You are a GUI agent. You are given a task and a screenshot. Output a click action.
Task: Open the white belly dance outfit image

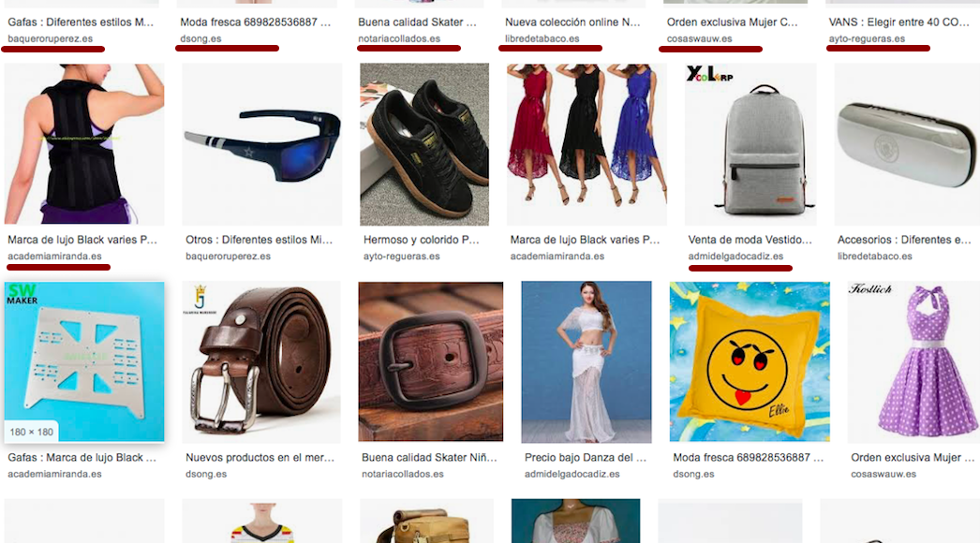point(587,361)
